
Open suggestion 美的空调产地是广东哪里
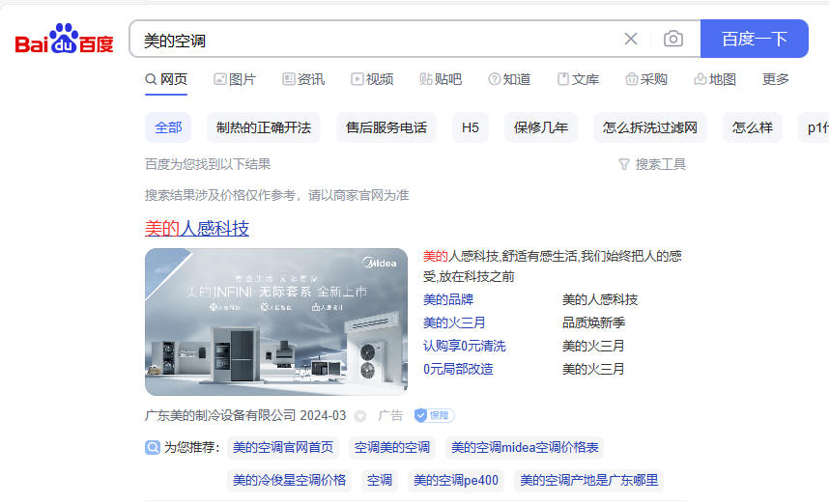click(589, 480)
